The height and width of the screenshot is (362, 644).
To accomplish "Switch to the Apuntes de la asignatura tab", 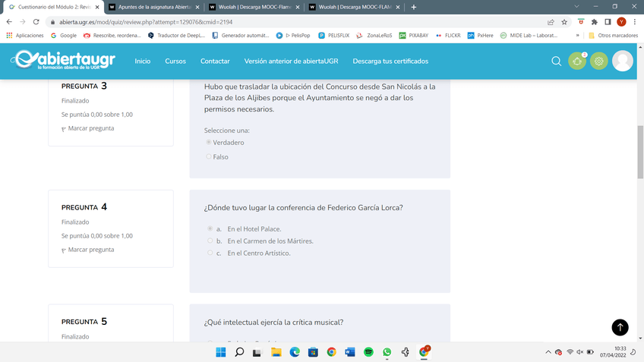I will point(153,7).
